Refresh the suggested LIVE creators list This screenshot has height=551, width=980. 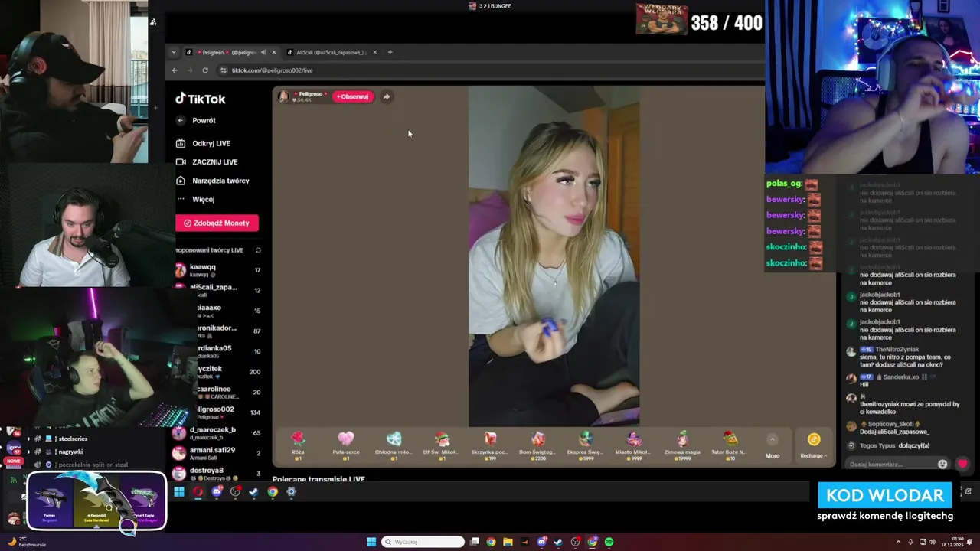coord(258,250)
